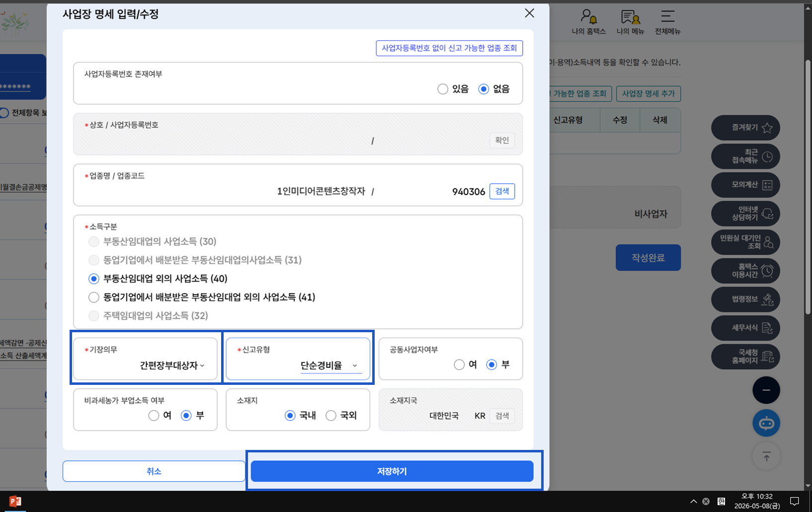Click the scroll-to-top arrow button
The image size is (812, 512).
(x=766, y=456)
